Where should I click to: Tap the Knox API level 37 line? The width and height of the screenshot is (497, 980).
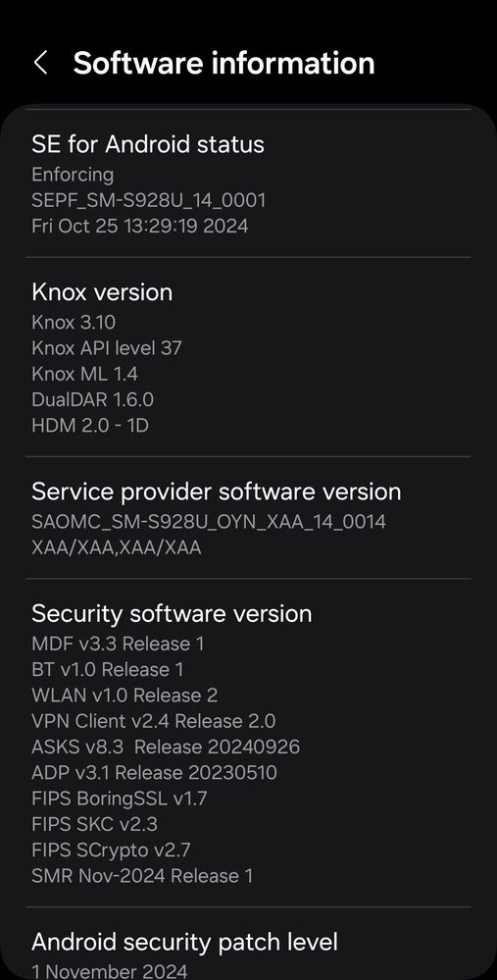click(107, 347)
